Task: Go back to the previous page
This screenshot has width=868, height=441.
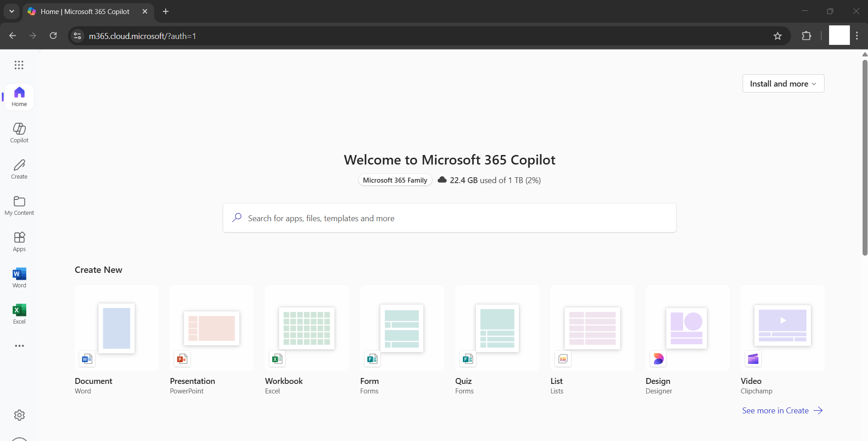Action: (13, 36)
